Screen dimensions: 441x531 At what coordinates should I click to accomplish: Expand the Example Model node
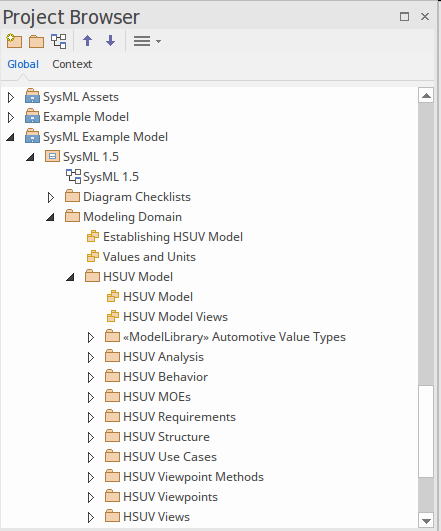(x=11, y=117)
